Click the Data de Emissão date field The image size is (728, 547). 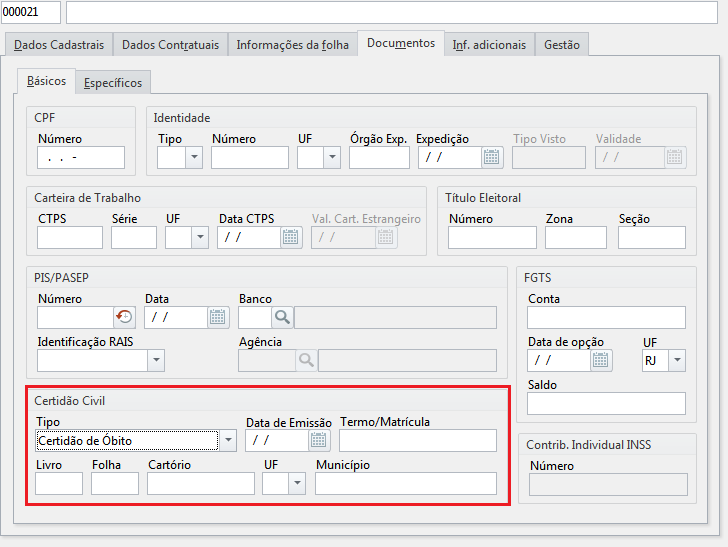277,440
